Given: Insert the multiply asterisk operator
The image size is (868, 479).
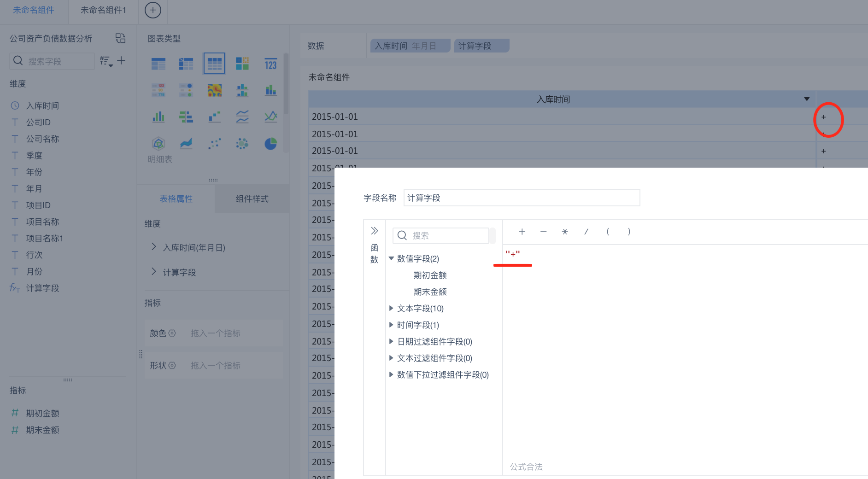Looking at the screenshot, I should 565,232.
